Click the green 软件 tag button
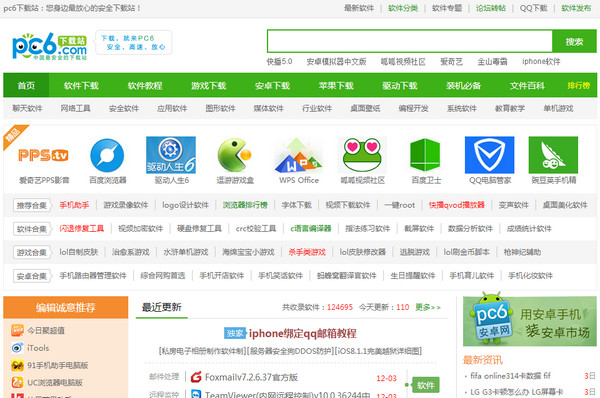This screenshot has width=600, height=398. point(426,385)
